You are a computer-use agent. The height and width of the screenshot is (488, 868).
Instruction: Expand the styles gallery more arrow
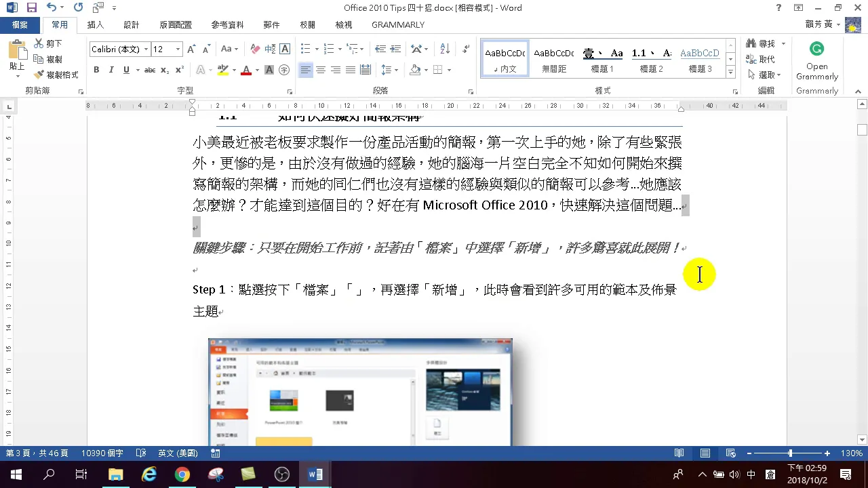pyautogui.click(x=730, y=72)
